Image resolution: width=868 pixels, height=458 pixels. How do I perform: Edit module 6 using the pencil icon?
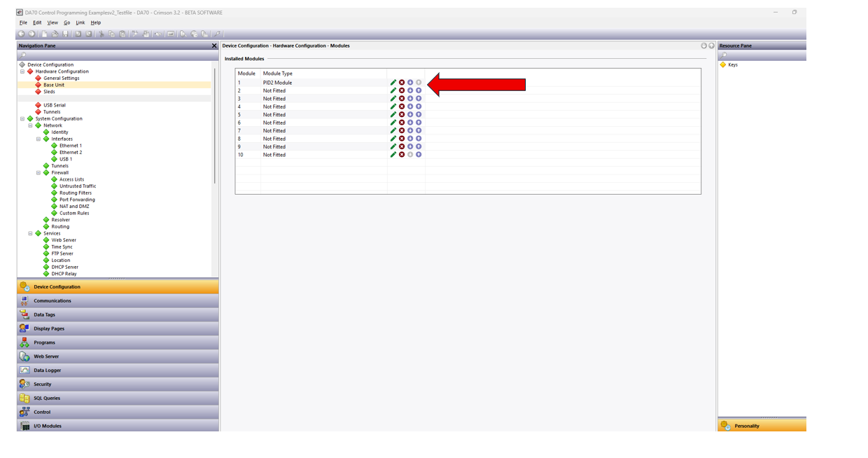click(393, 123)
